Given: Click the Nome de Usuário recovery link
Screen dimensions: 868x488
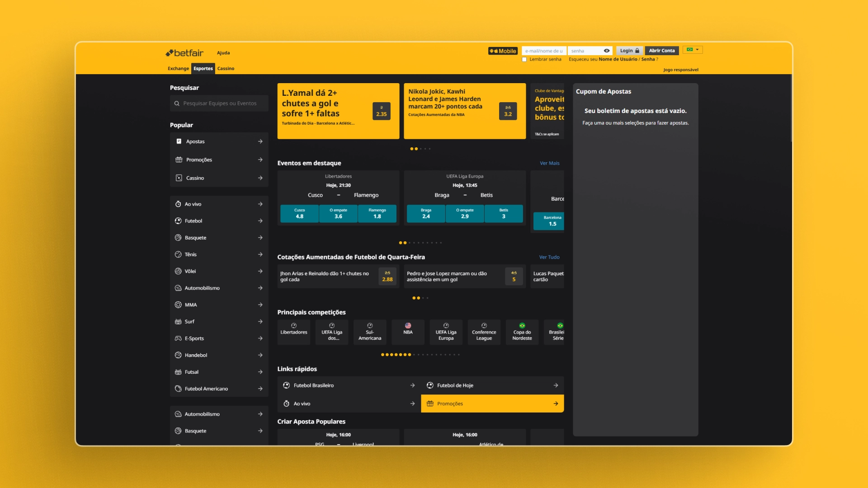Looking at the screenshot, I should click(x=618, y=59).
